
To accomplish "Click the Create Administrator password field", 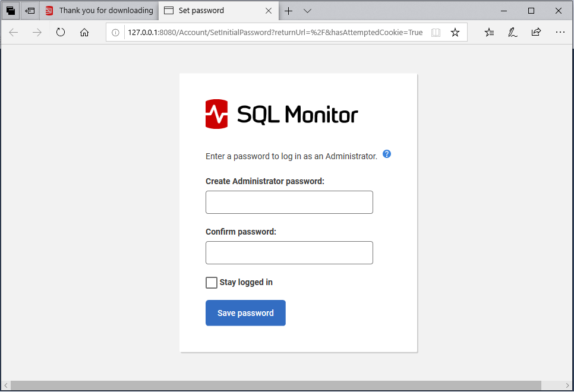I will coord(289,202).
